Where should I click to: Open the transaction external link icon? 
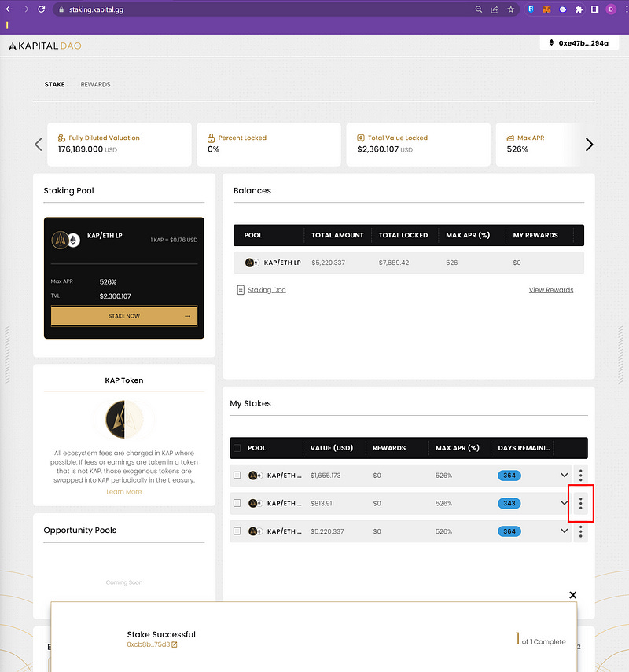pos(175,644)
